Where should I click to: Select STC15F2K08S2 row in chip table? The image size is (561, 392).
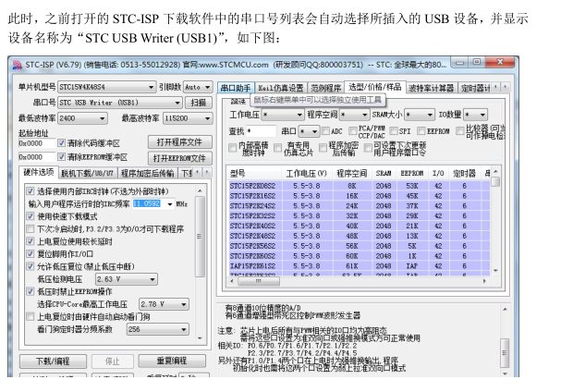[360, 186]
